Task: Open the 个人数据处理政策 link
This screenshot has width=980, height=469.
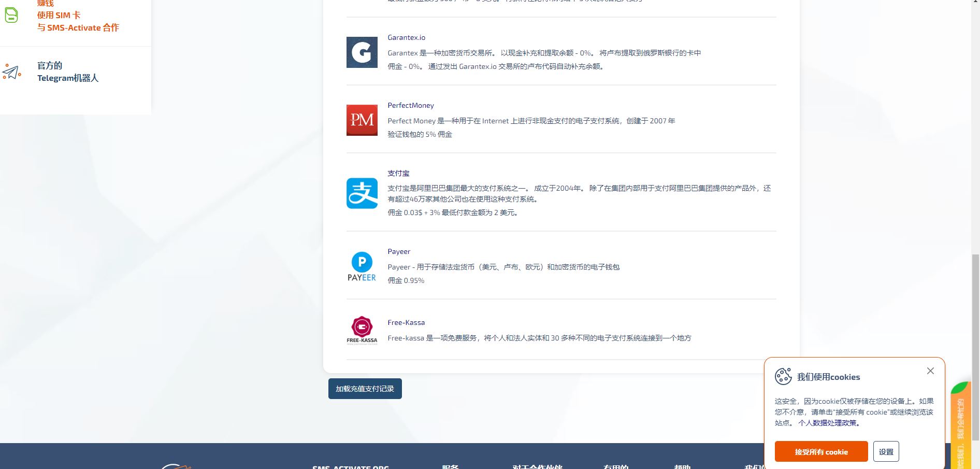Action: pyautogui.click(x=829, y=423)
